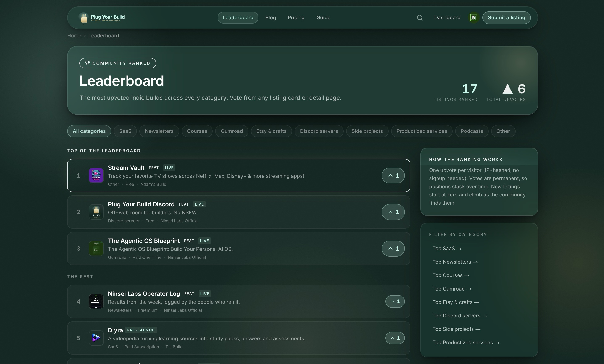Open The Agentic OS Blueprint title
The image size is (604, 364).
coord(144,241)
